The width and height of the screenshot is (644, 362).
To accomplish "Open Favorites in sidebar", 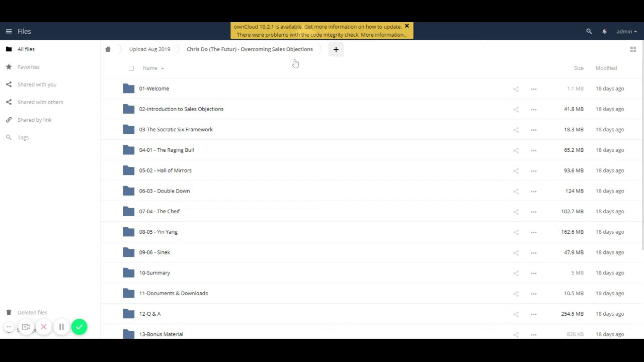I will point(28,67).
